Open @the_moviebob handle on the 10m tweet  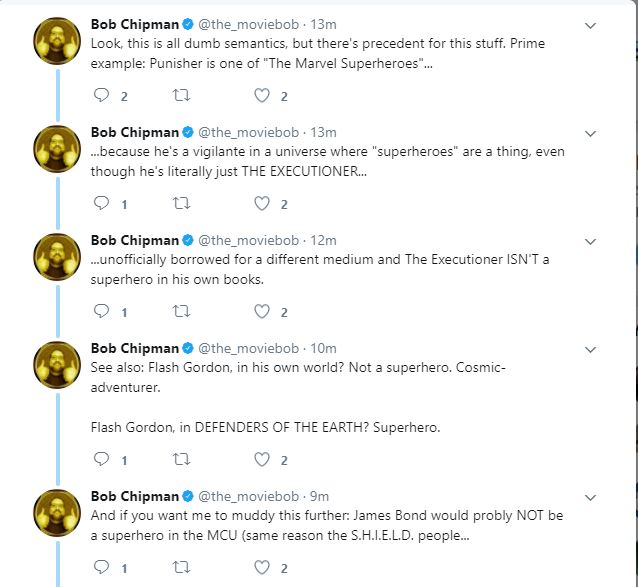pos(249,348)
